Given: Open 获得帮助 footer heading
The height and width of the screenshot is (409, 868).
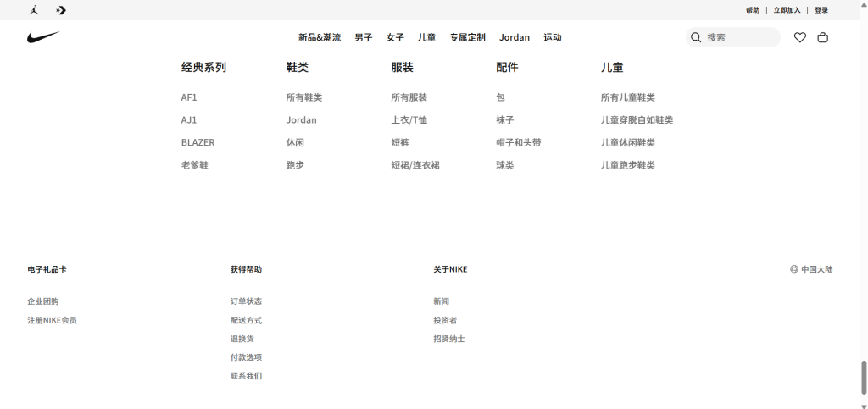Looking at the screenshot, I should pyautogui.click(x=246, y=269).
